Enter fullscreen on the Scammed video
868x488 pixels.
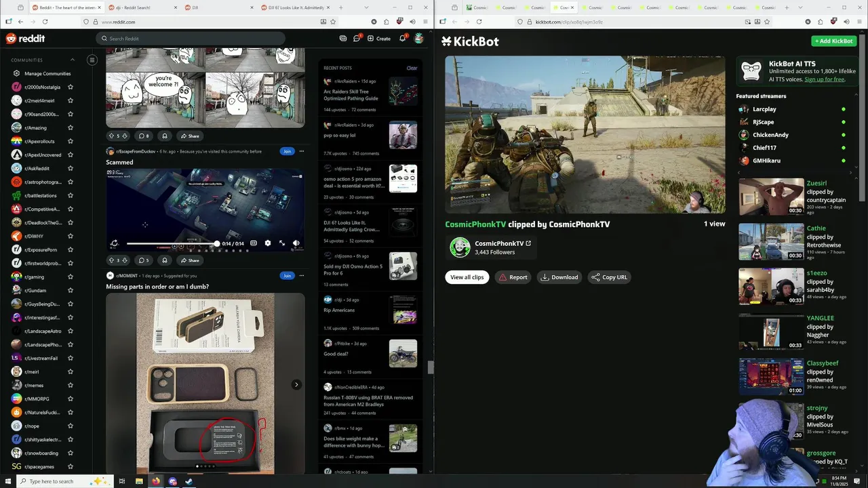(x=282, y=243)
